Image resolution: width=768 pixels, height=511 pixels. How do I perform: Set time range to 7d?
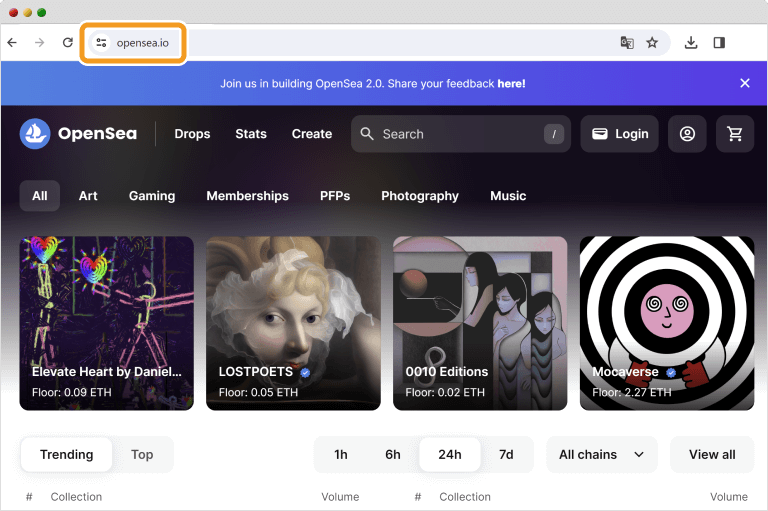coord(506,455)
